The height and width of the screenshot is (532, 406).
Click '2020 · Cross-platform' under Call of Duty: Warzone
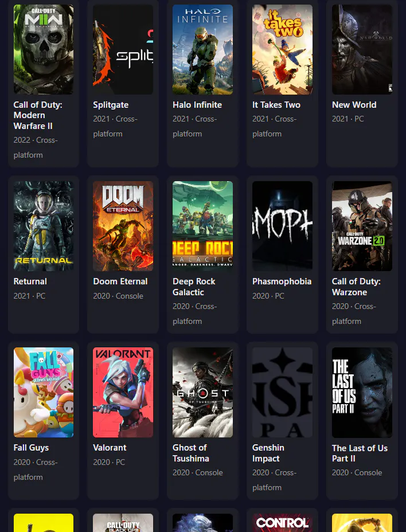[x=354, y=314]
